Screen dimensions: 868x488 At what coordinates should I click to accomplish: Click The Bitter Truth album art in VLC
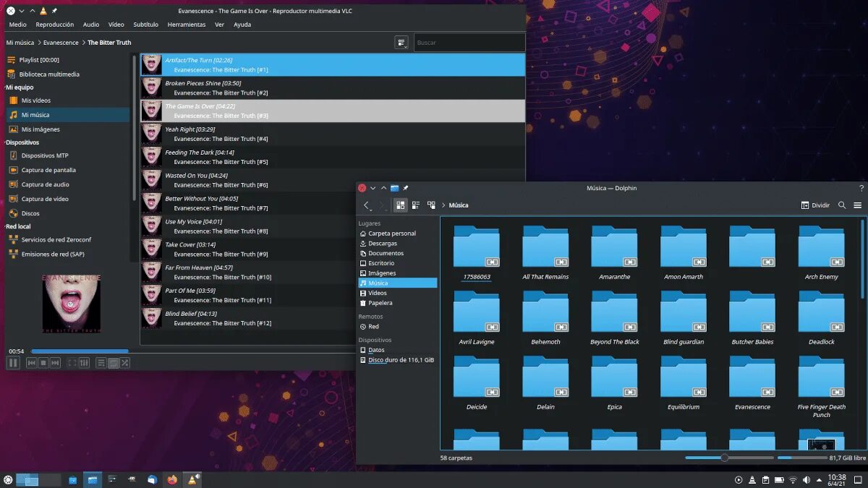(x=71, y=303)
